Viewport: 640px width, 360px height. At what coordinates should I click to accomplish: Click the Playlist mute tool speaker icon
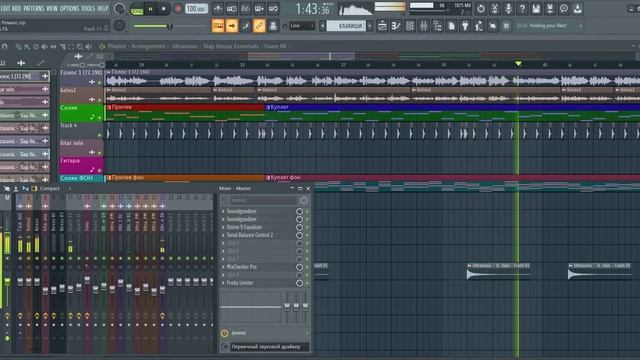(45, 47)
